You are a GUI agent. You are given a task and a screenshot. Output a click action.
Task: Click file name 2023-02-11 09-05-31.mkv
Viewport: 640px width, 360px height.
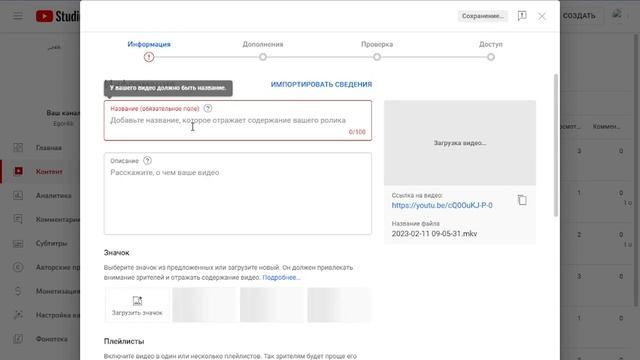(434, 234)
